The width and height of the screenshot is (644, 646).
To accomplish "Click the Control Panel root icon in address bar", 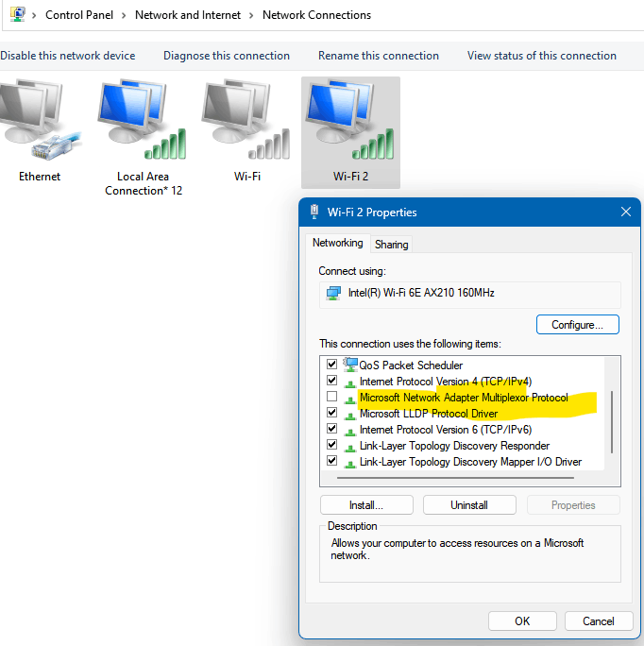I will tap(18, 14).
